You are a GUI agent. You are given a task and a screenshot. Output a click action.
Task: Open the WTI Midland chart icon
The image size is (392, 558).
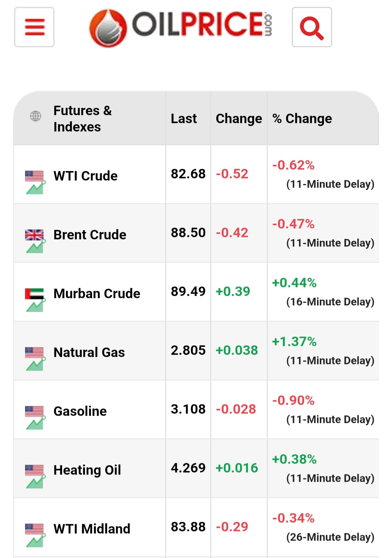pyautogui.click(x=35, y=535)
